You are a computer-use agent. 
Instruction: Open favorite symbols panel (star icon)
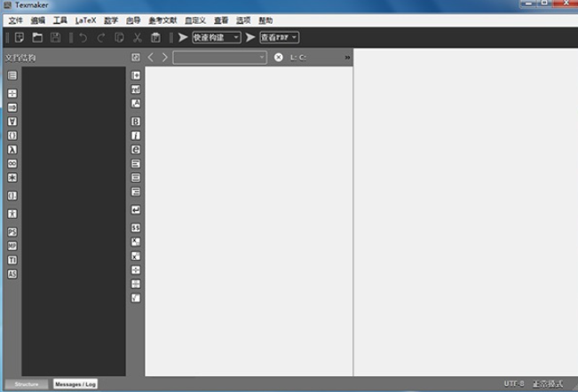tap(12, 177)
